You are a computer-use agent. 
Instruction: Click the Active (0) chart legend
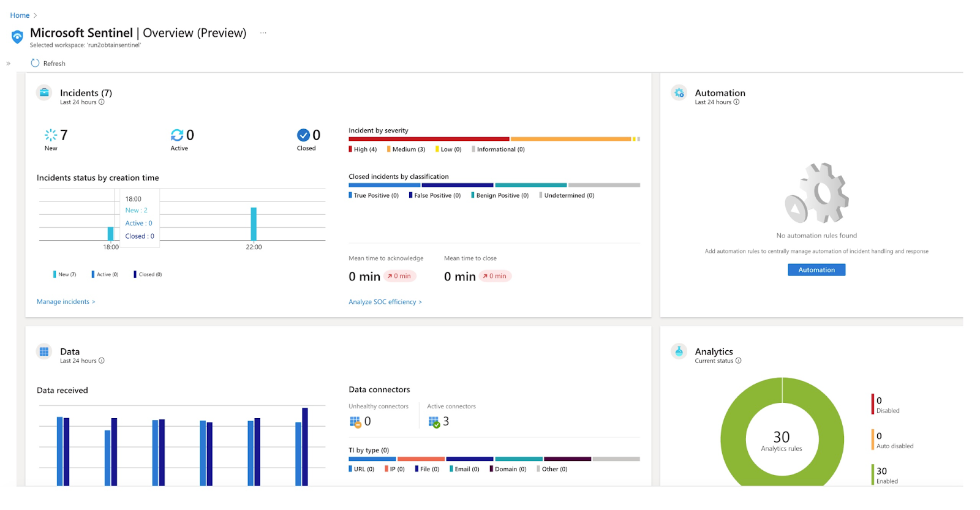point(105,274)
